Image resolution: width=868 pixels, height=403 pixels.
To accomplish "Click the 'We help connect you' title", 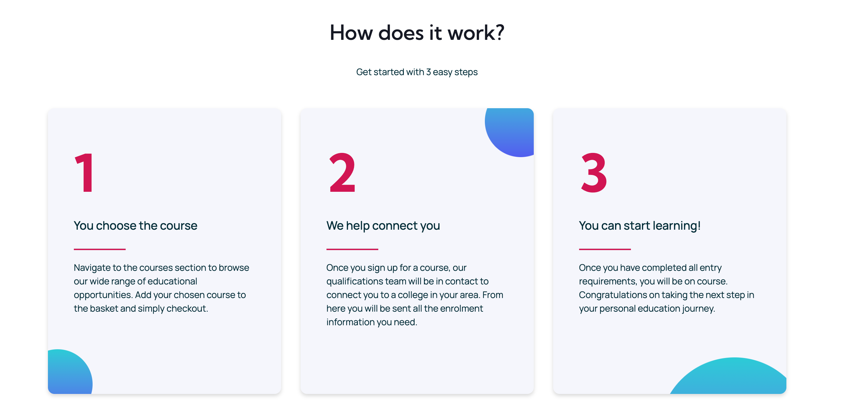I will point(383,225).
